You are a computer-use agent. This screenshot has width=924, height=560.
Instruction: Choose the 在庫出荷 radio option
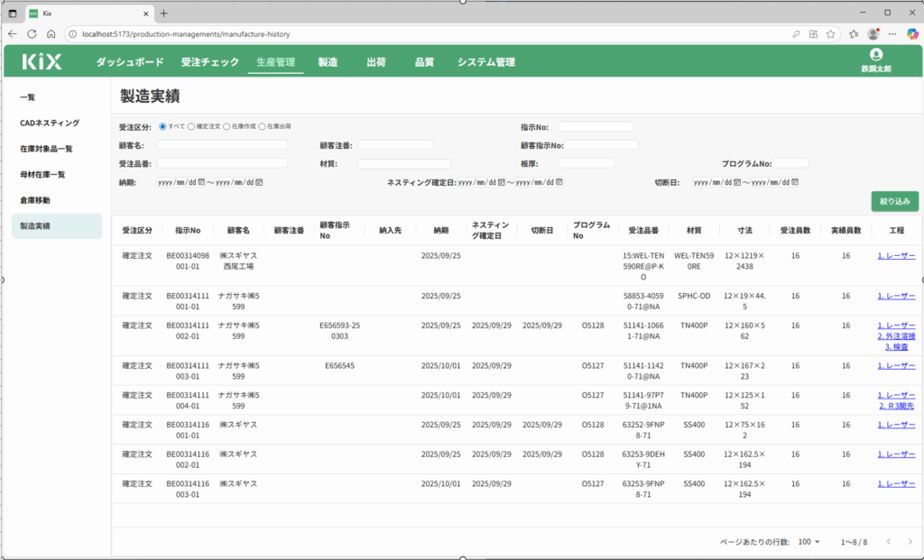(x=263, y=126)
